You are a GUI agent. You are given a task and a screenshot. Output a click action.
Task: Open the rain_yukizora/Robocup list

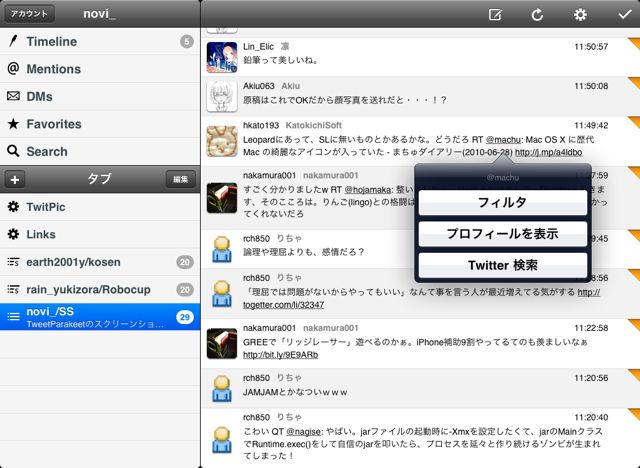[x=100, y=289]
